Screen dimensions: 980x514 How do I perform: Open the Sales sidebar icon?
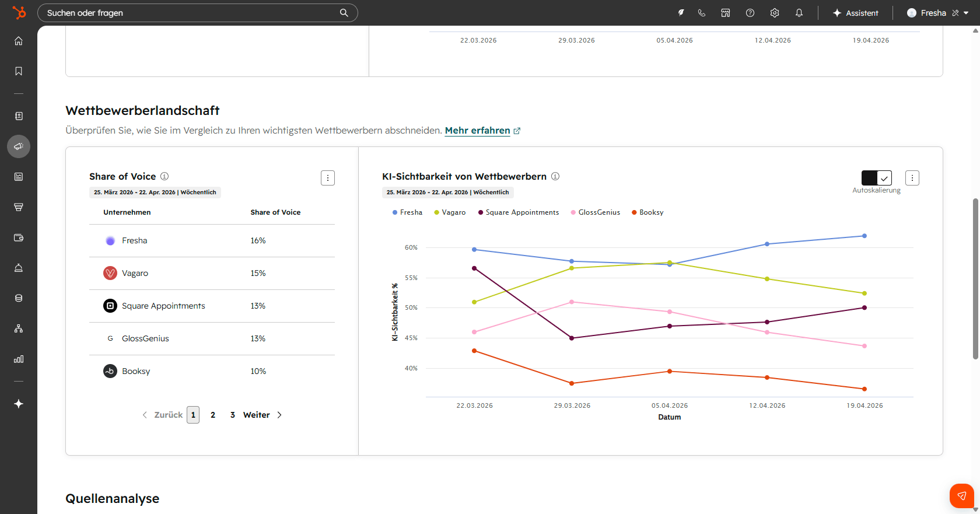[19, 207]
